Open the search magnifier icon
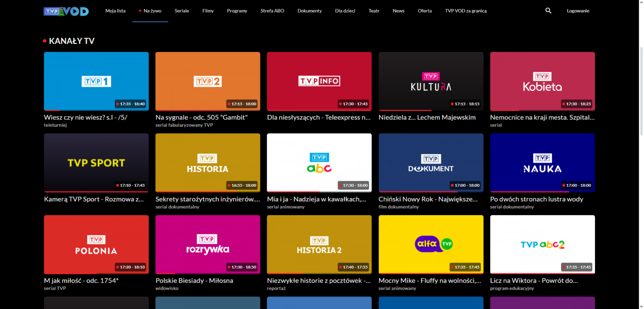Image resolution: width=644 pixels, height=309 pixels. (x=548, y=11)
